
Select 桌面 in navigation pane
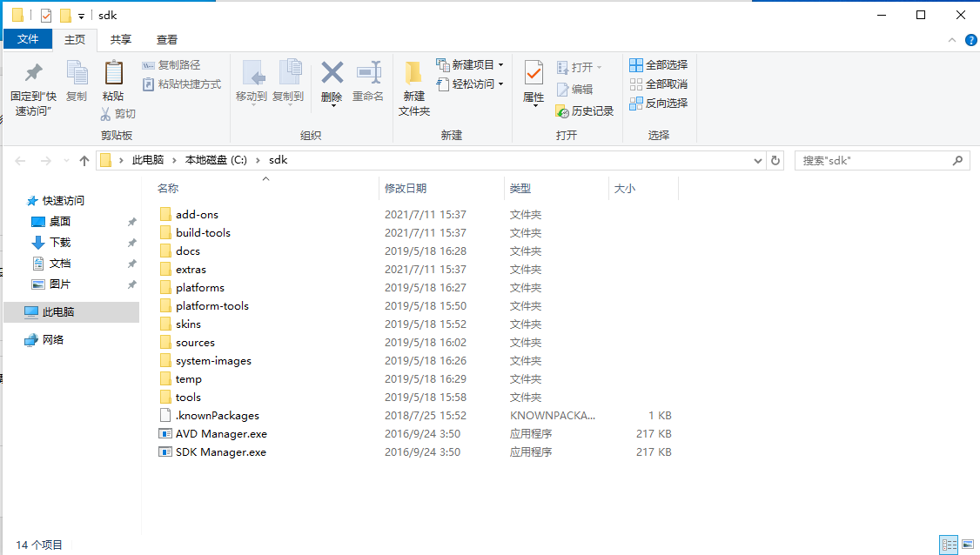[60, 221]
